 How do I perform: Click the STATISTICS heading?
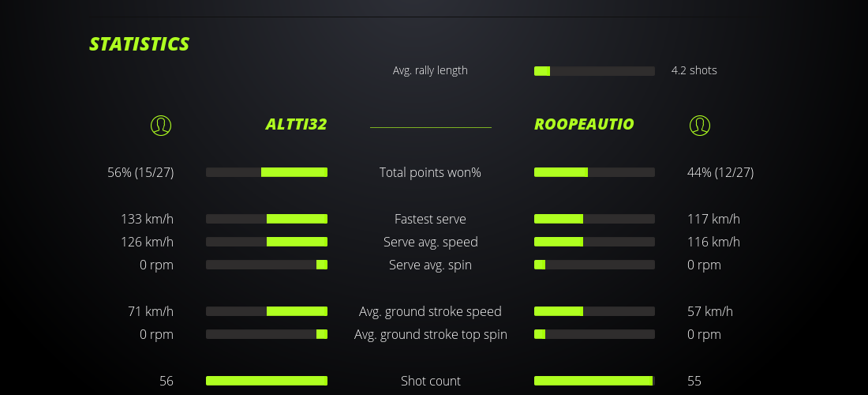click(140, 44)
